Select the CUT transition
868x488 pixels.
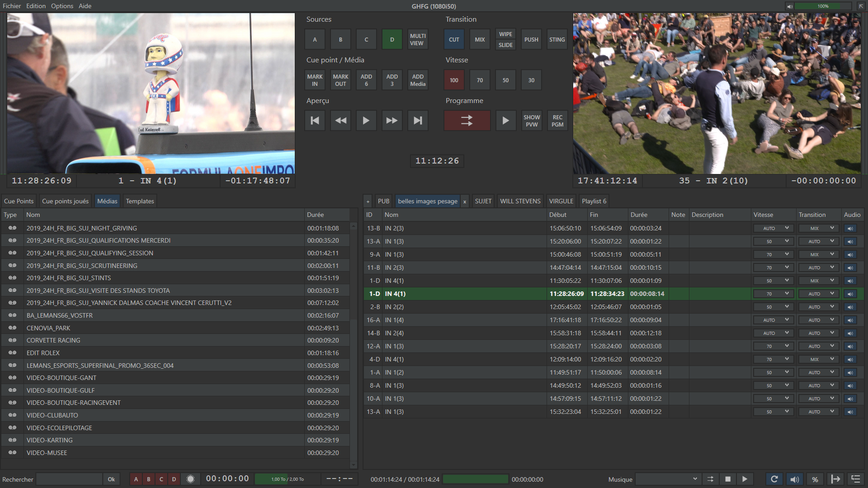[454, 40]
